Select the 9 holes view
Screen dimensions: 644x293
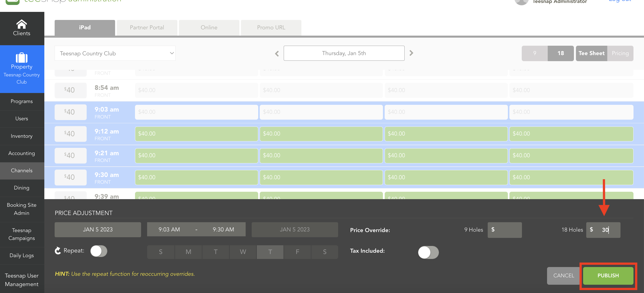[x=535, y=53]
